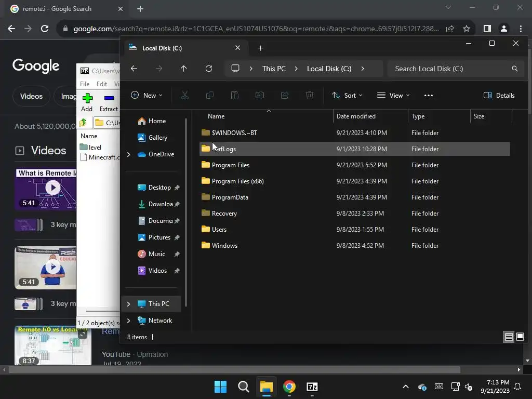Select the Program Files (x86) folder
Screen dimensions: 532x399
[x=354, y=181]
